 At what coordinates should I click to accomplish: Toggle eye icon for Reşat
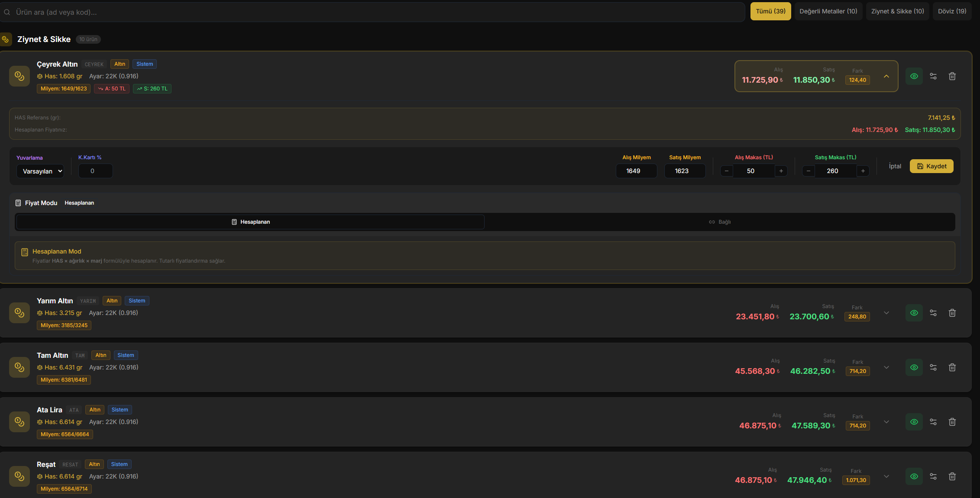point(914,476)
